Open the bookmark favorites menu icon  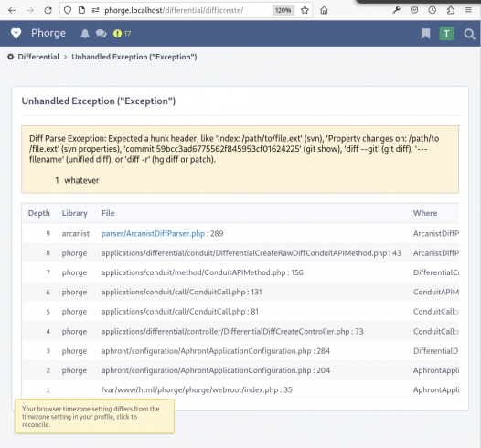(425, 34)
